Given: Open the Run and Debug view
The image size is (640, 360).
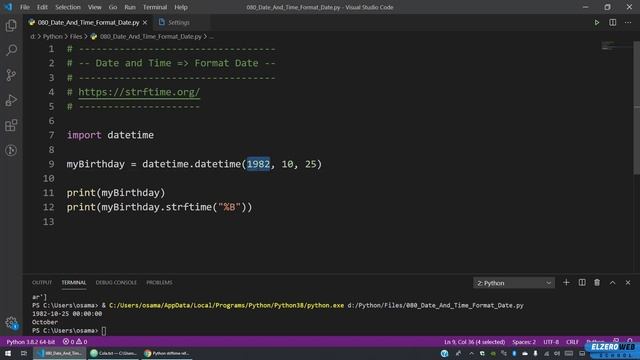Looking at the screenshot, I should pyautogui.click(x=11, y=100).
